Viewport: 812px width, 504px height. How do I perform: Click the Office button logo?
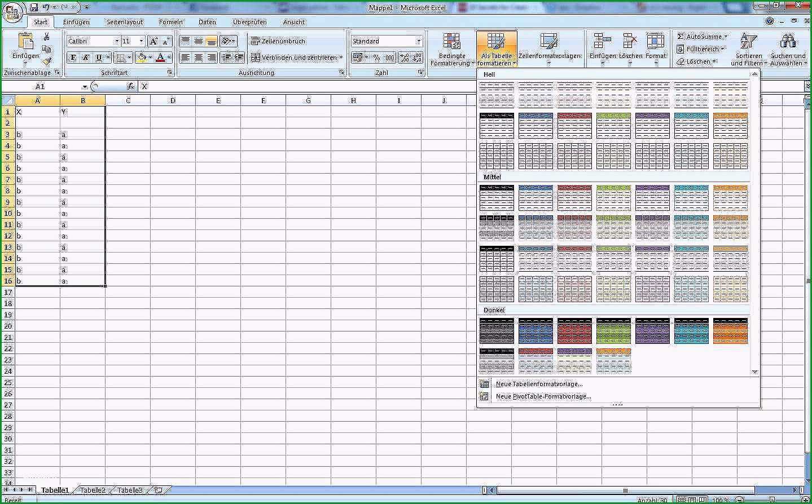pos(13,12)
